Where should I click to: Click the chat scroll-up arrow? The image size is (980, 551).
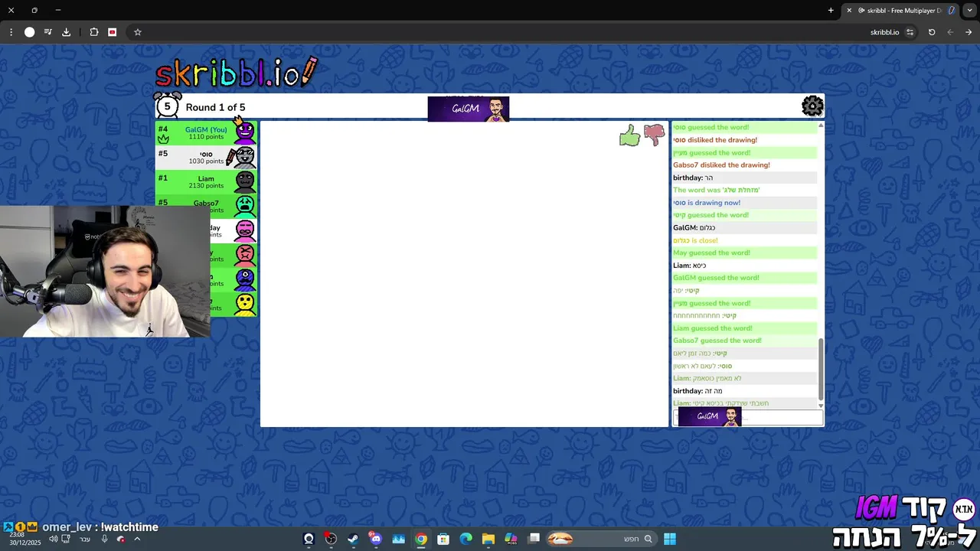821,126
